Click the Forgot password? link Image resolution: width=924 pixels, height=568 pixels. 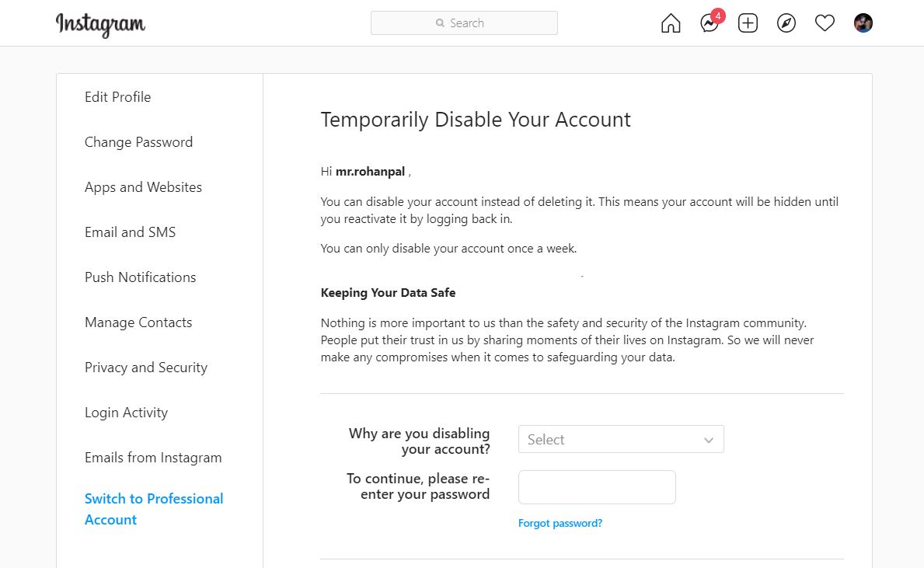(x=560, y=523)
